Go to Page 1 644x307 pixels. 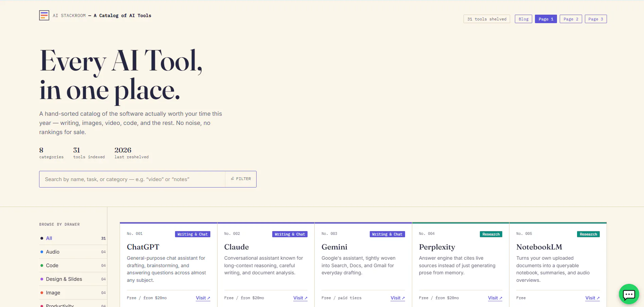click(546, 19)
